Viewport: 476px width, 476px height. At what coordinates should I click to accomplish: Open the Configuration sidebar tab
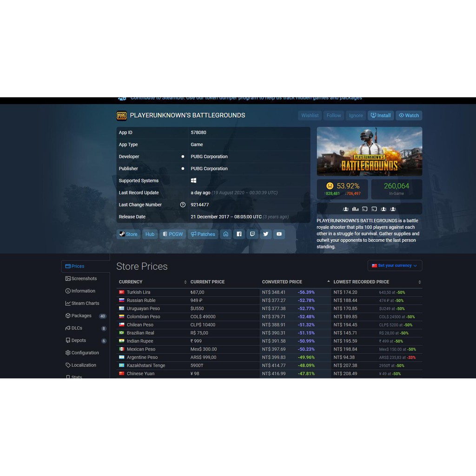[86, 353]
